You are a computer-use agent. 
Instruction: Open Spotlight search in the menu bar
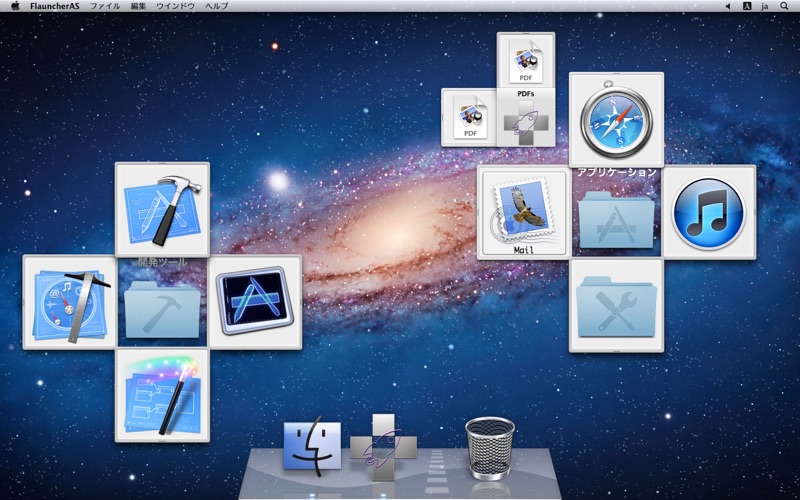785,6
